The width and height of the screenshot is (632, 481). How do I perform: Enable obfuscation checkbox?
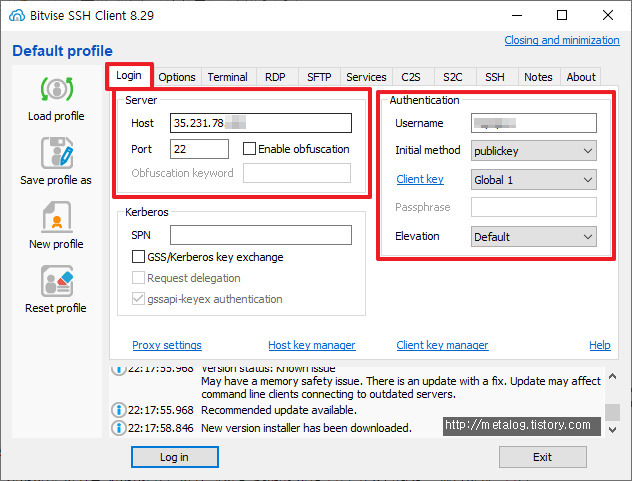pyautogui.click(x=249, y=149)
